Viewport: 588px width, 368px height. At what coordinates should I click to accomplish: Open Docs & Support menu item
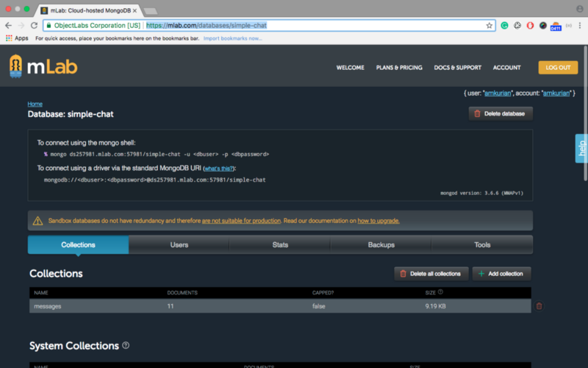point(457,68)
